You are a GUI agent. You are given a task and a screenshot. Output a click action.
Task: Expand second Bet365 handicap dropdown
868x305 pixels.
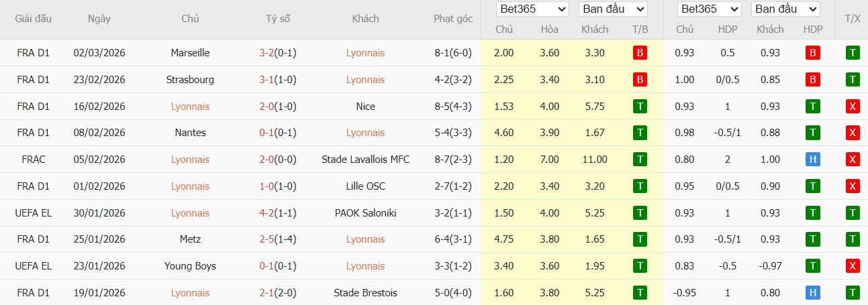tap(709, 9)
